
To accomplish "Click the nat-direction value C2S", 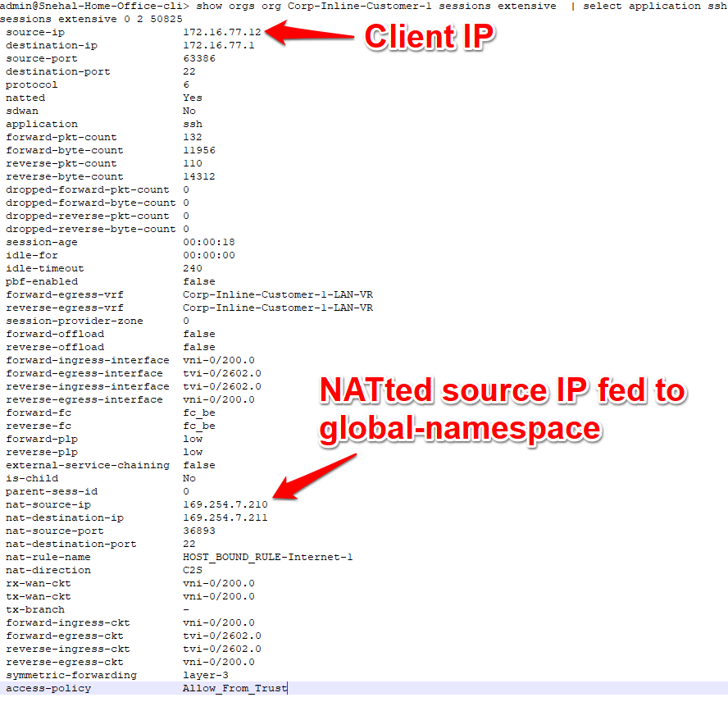I will pyautogui.click(x=193, y=570).
